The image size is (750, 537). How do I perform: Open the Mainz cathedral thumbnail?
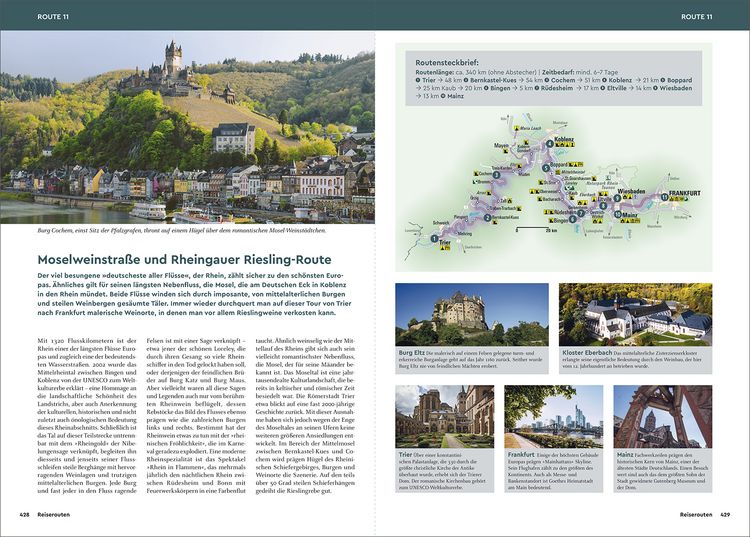click(x=663, y=416)
